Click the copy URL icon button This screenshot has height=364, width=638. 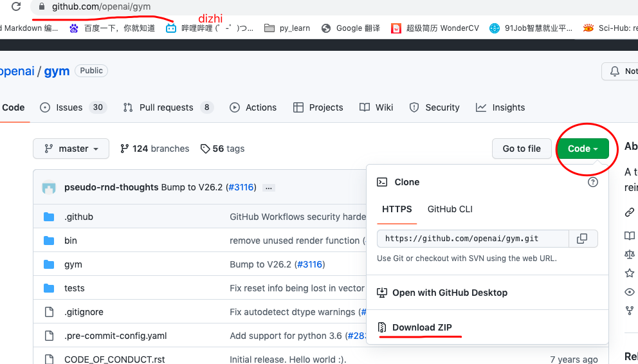pos(582,239)
